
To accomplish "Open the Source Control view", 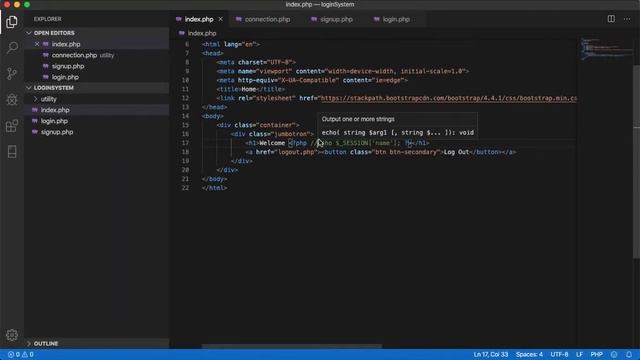I will click(x=12, y=73).
